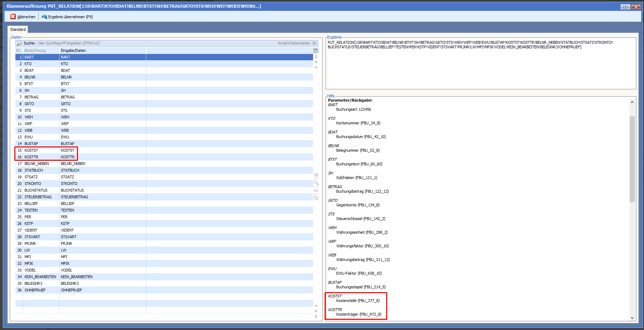Select the Standard tab
Screen dimensions: 644x330
pos(18,29)
